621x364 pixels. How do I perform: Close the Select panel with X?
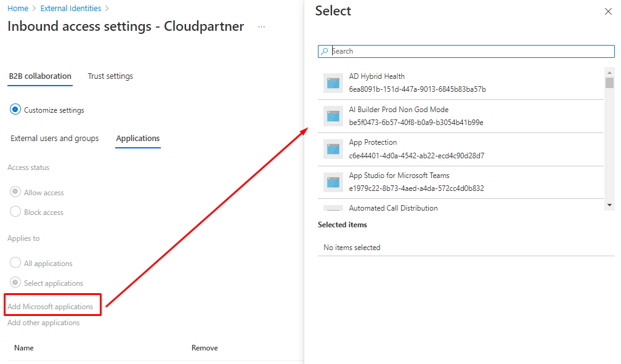pos(608,12)
